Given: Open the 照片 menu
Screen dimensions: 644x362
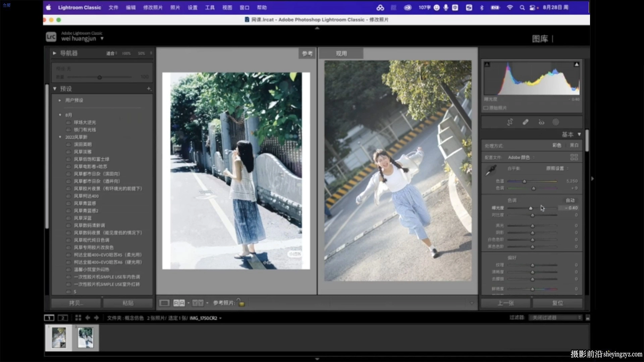Looking at the screenshot, I should point(175,7).
